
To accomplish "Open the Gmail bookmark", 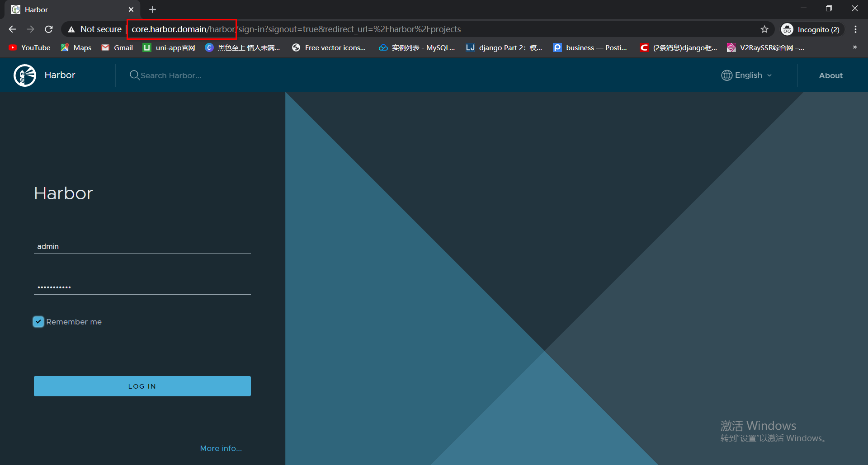I will click(117, 47).
